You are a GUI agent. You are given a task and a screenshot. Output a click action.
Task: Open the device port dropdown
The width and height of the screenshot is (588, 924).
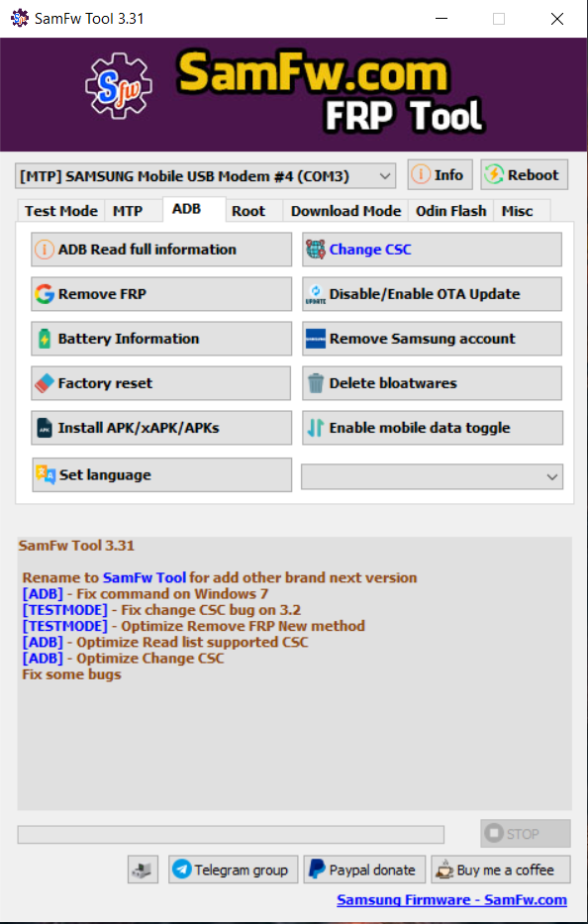pos(205,176)
